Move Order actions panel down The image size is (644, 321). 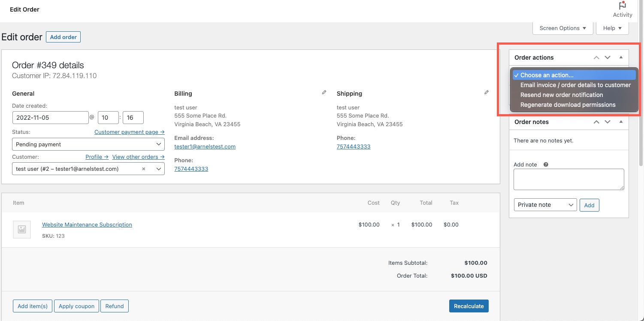pos(608,58)
